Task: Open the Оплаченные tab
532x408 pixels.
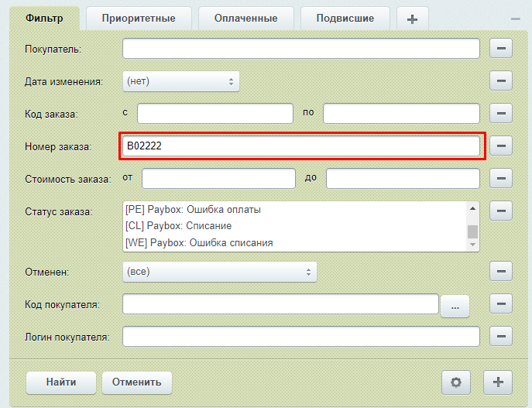Action: (x=246, y=18)
